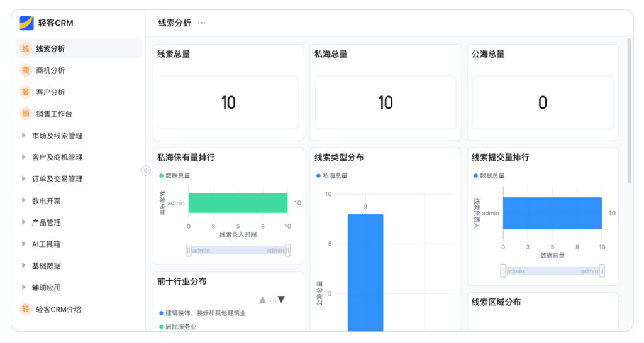Click the 线 icon for 线索分析
The width and height of the screenshot is (644, 343).
click(x=26, y=48)
